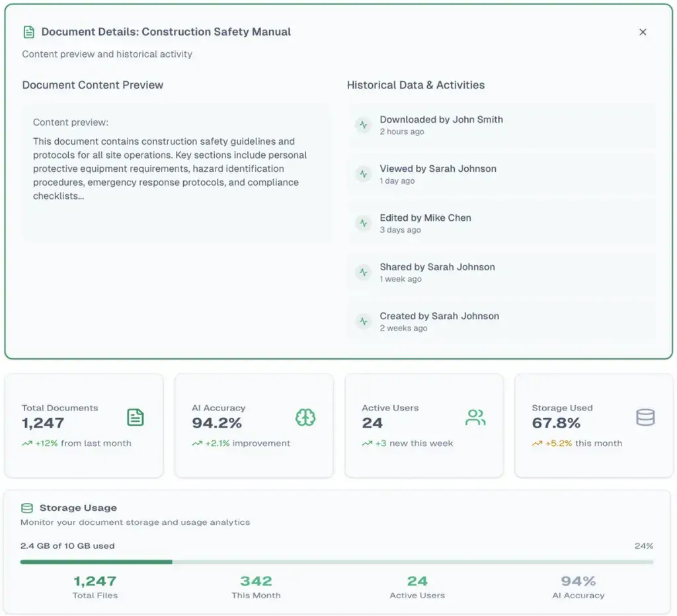Click activity icon next to Downloaded by John Smith
The height and width of the screenshot is (616, 677).
click(363, 125)
